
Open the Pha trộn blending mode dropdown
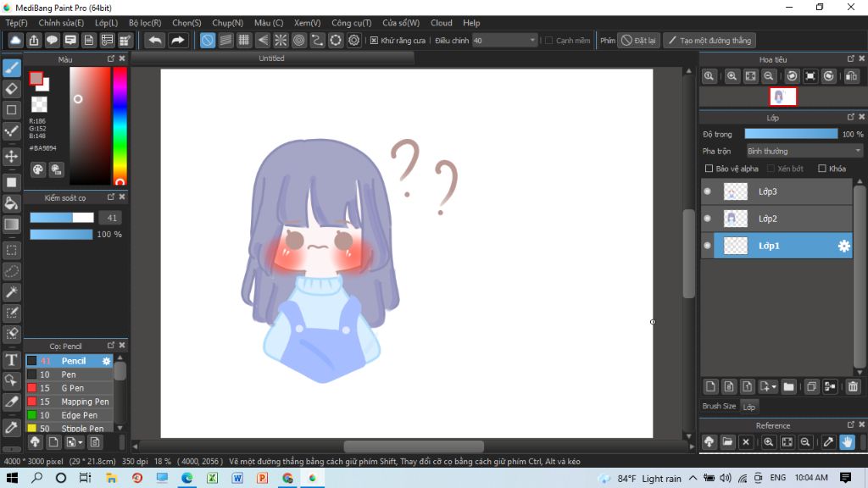pos(801,150)
